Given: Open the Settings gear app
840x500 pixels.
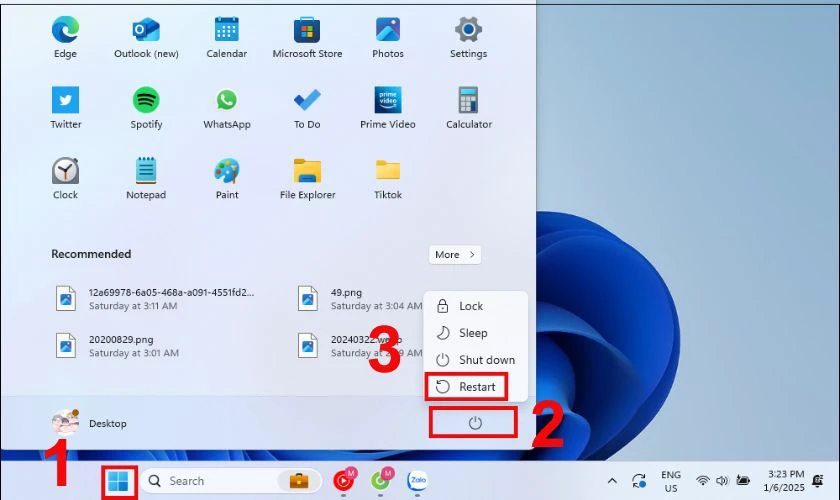Looking at the screenshot, I should pos(468,36).
